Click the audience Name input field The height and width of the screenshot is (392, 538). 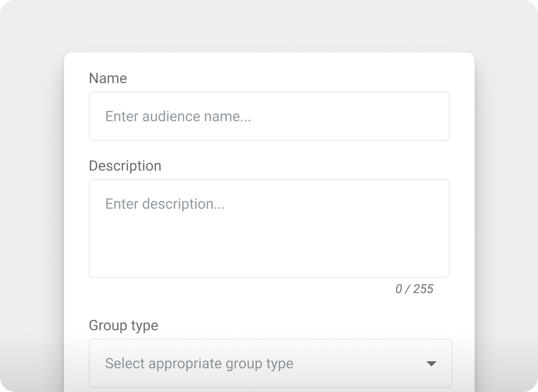click(269, 116)
